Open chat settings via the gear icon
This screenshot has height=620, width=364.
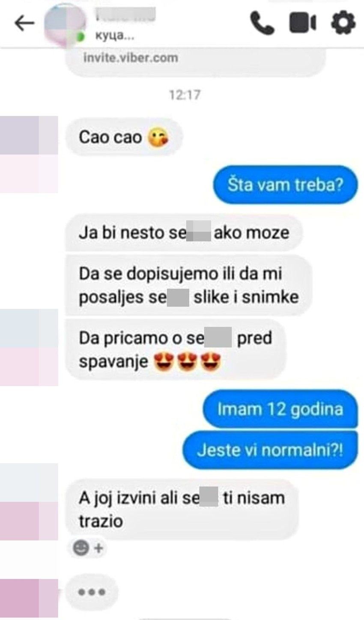[343, 23]
